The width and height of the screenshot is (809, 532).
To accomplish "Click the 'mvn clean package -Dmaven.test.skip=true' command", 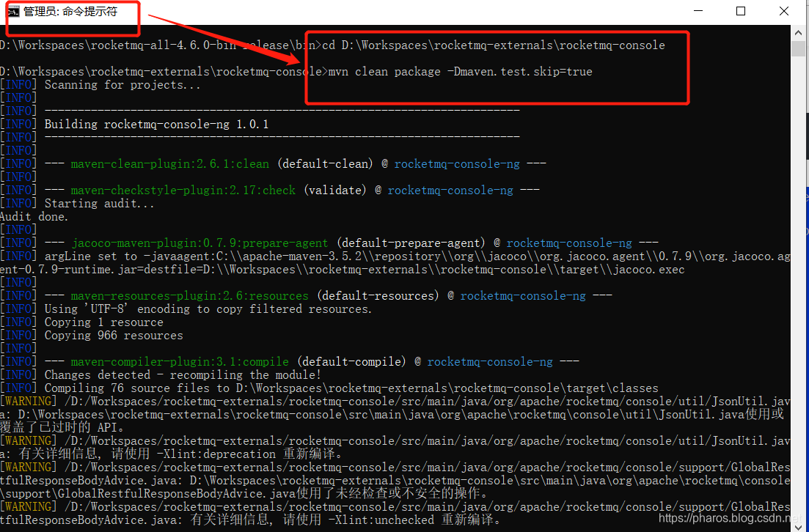I will pos(460,72).
